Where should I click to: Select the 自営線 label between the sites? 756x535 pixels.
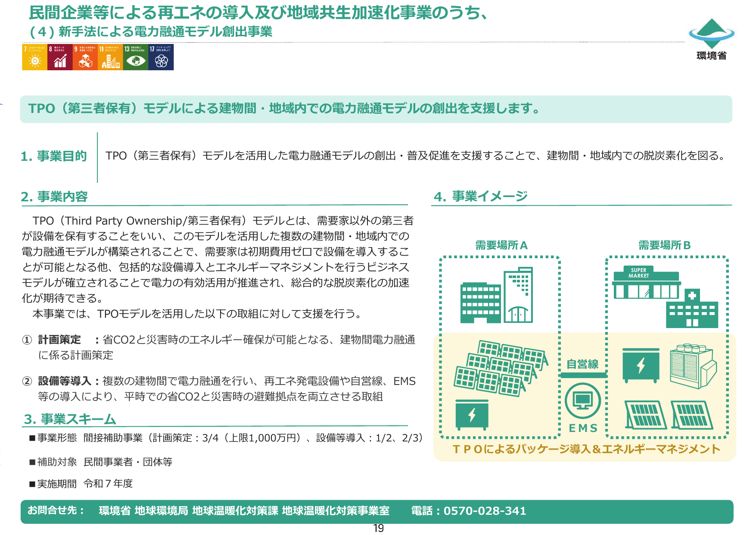[x=582, y=364]
